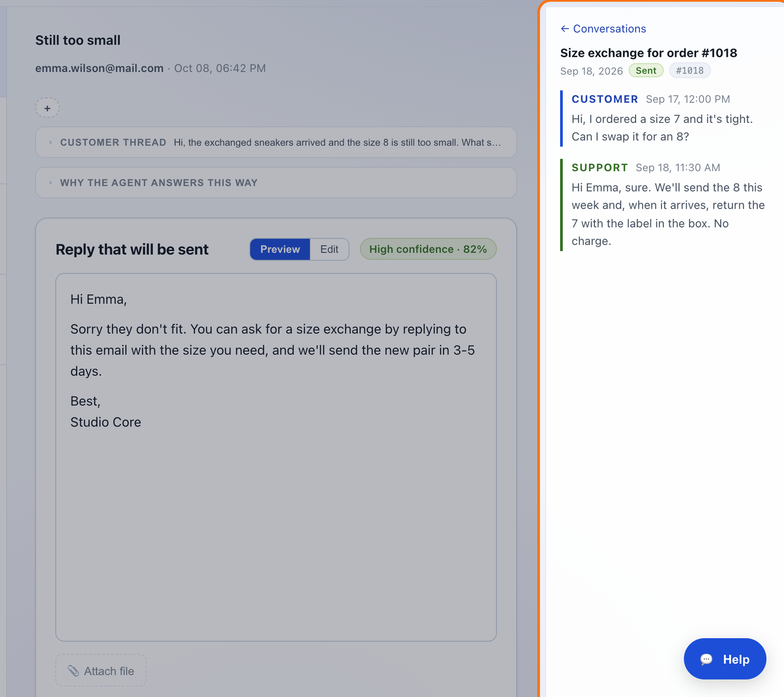This screenshot has width=784, height=697.
Task: Click the customer message about size 7
Action: pyautogui.click(x=662, y=128)
